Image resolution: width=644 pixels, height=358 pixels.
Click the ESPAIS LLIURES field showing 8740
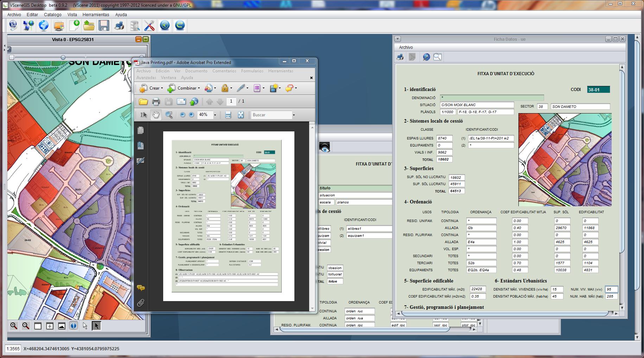click(x=444, y=138)
